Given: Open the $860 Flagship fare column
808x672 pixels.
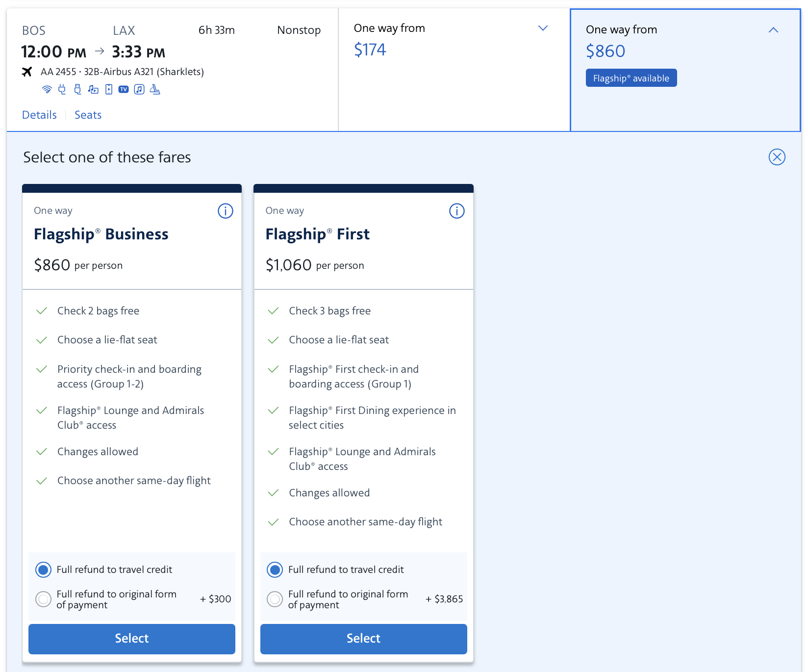Looking at the screenshot, I should [685, 70].
